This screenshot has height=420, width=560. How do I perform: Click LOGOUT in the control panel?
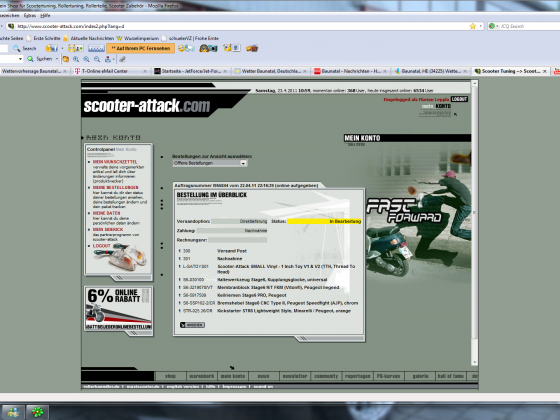pos(102,246)
